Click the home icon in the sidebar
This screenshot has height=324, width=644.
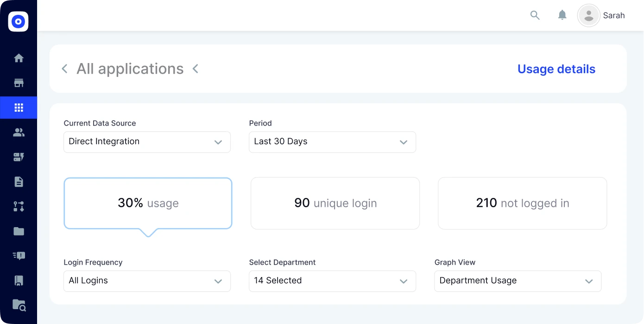[19, 58]
